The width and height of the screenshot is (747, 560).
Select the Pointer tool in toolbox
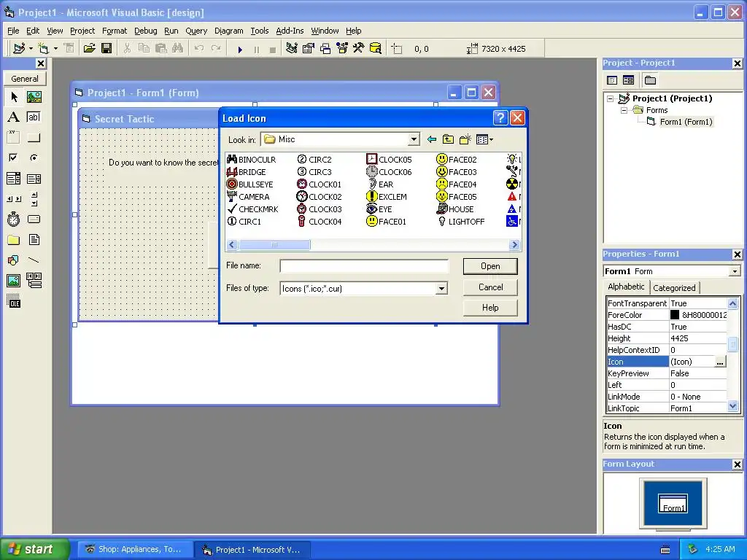14,97
